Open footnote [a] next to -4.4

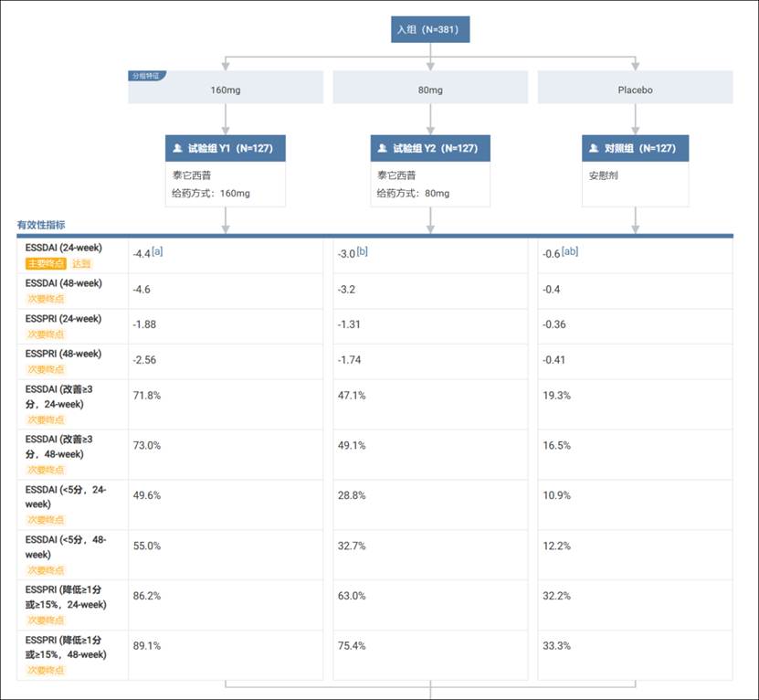[x=157, y=251]
